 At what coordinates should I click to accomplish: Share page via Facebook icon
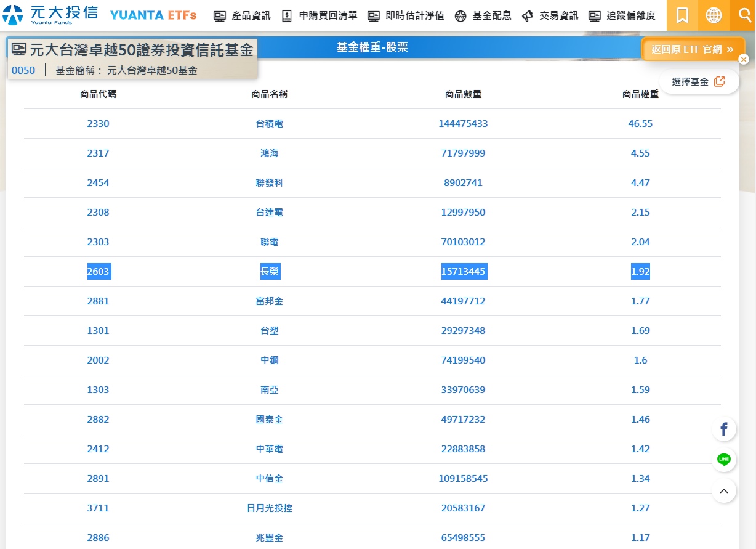coord(724,429)
